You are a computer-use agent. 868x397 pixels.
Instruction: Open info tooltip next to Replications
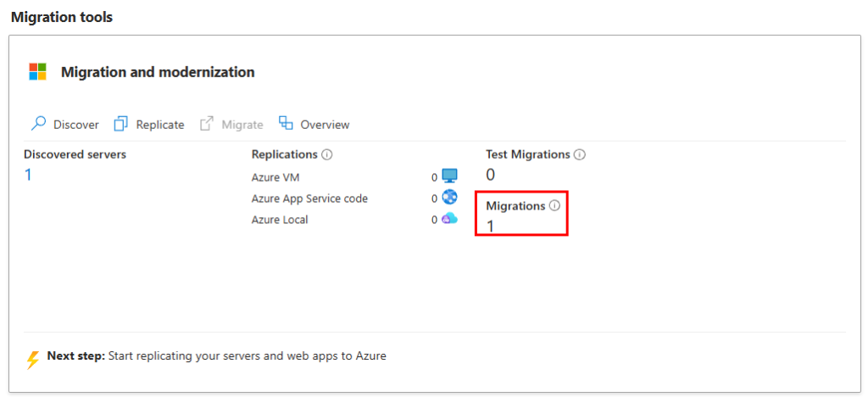point(326,154)
